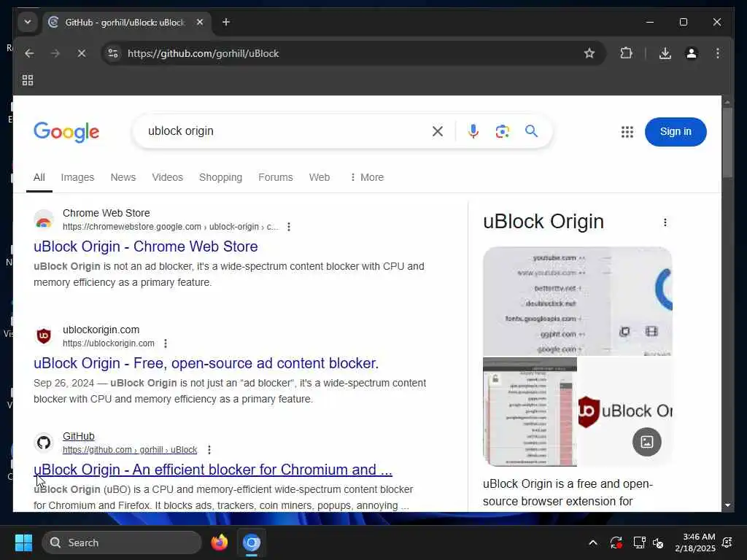The width and height of the screenshot is (747, 560).
Task: Click the github.com gorhill uBlock breadcrumb
Action: click(x=130, y=449)
